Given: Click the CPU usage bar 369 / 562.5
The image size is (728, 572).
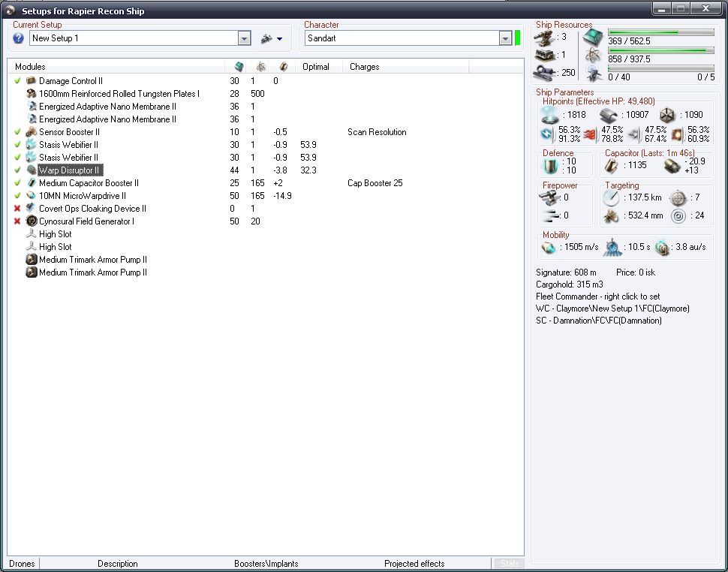Looking at the screenshot, I should point(660,32).
